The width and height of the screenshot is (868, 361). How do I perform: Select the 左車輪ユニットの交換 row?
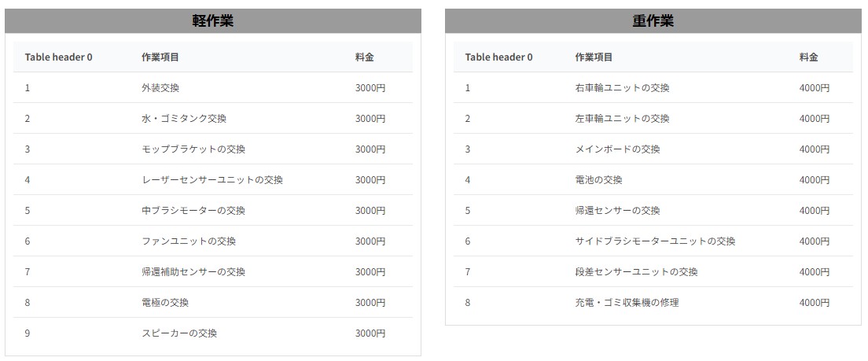(x=622, y=119)
